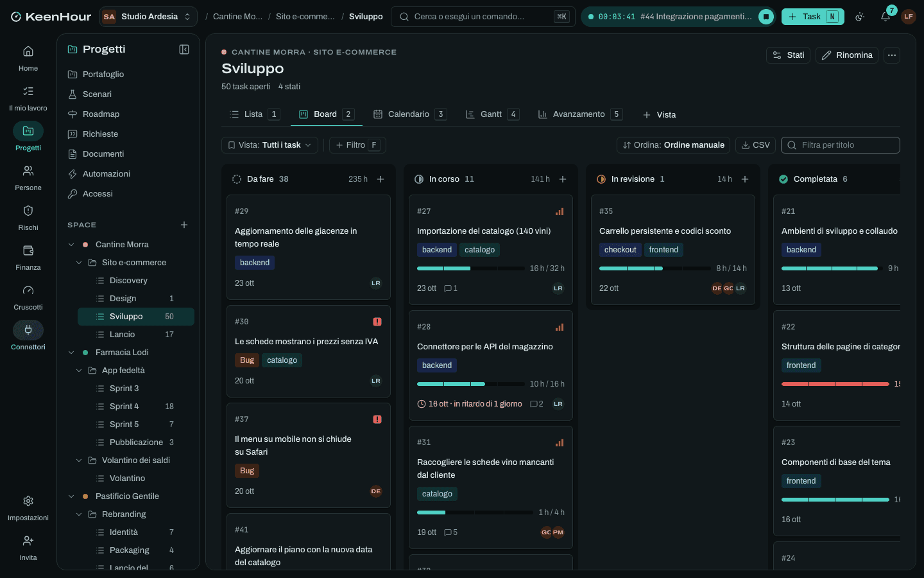The height and width of the screenshot is (578, 924).
Task: Focus the Filtra per titolo field
Action: coord(841,145)
